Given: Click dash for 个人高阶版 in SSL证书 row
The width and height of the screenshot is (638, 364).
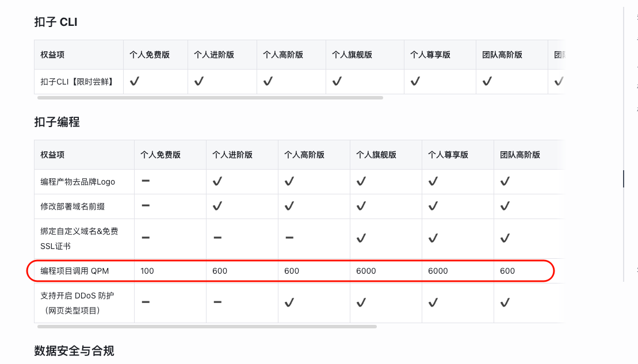Looking at the screenshot, I should tap(289, 237).
